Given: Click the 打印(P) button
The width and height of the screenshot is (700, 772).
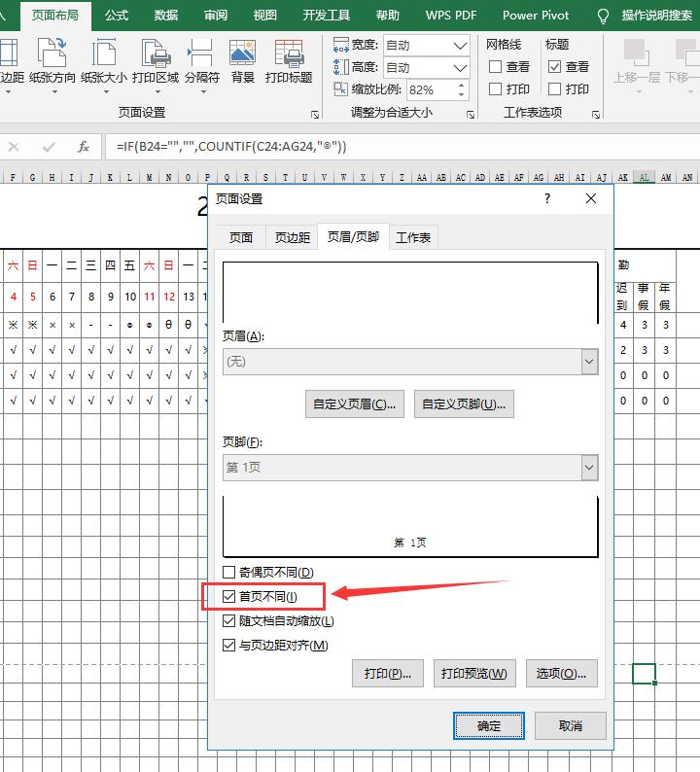Looking at the screenshot, I should click(387, 673).
